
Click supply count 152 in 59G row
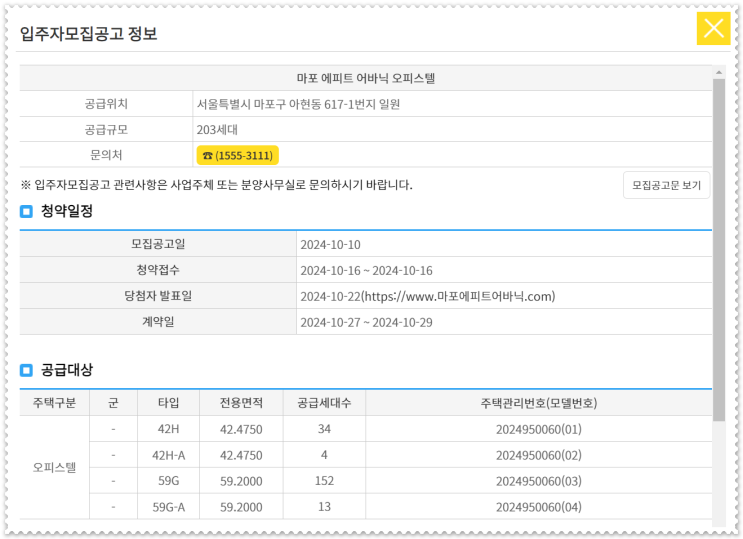(x=324, y=481)
